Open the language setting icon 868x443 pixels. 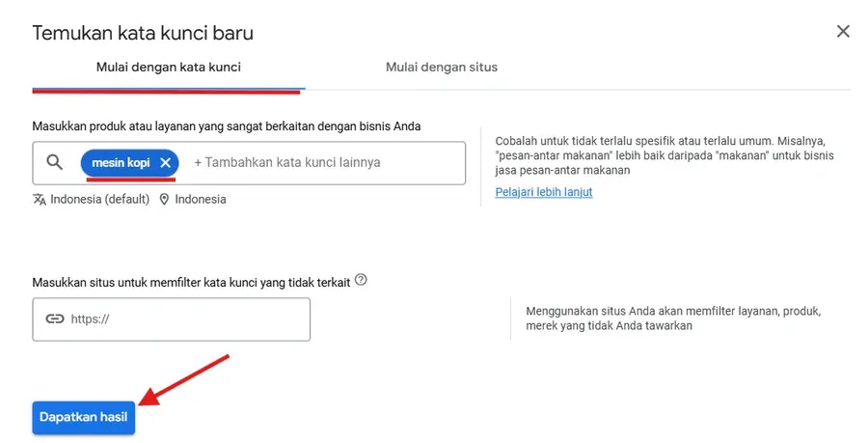[40, 200]
